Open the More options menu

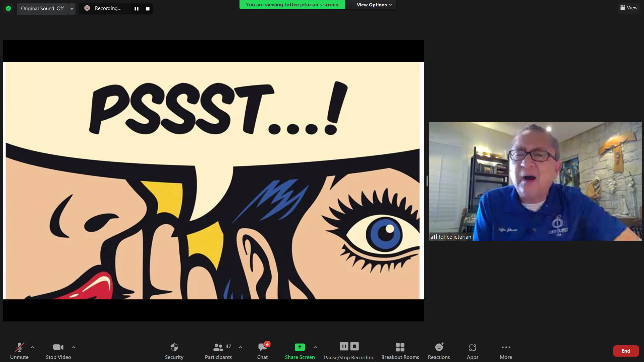pos(506,351)
